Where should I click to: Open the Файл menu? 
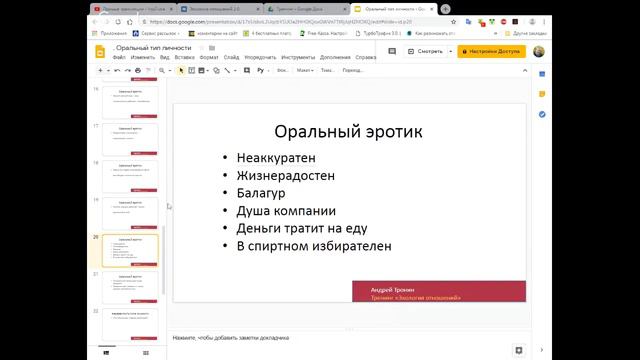click(x=119, y=58)
